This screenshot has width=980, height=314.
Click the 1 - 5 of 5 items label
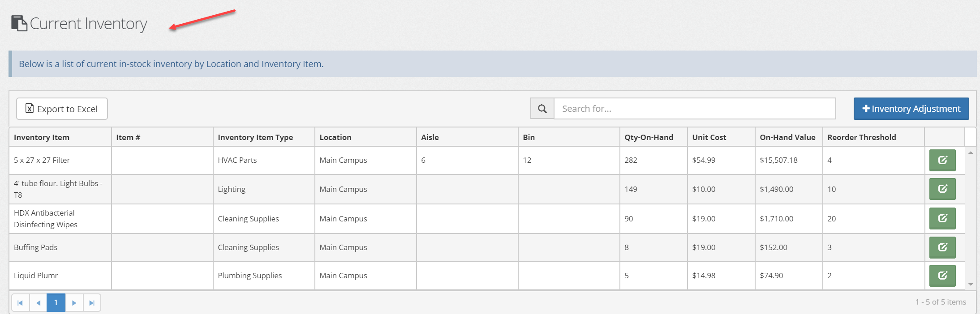tap(941, 302)
